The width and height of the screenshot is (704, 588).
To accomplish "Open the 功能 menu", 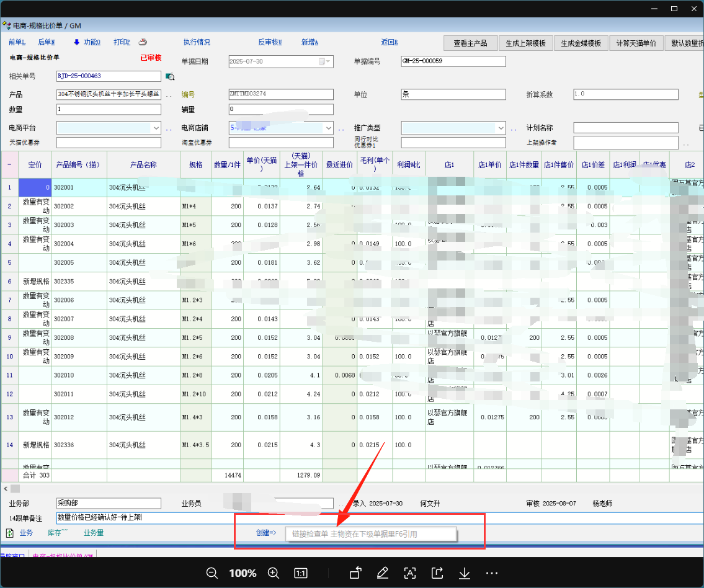I will pyautogui.click(x=91, y=42).
